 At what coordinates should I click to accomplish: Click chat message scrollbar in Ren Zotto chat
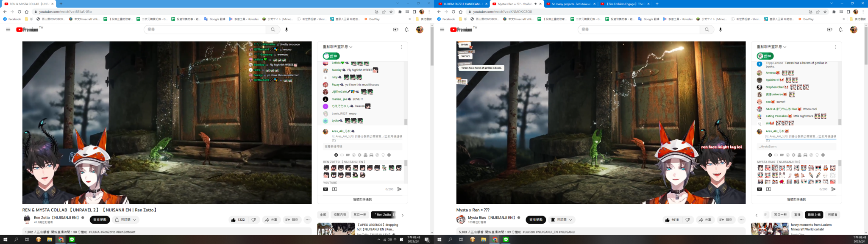(x=406, y=122)
